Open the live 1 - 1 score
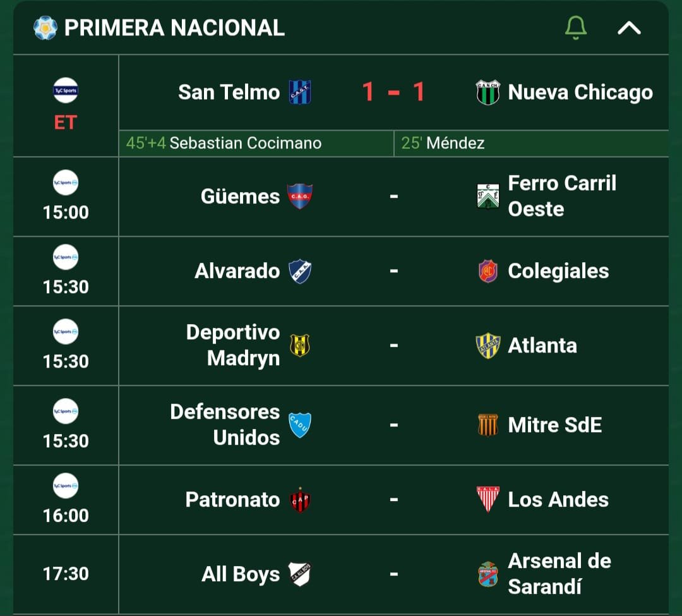The image size is (682, 616). click(393, 92)
